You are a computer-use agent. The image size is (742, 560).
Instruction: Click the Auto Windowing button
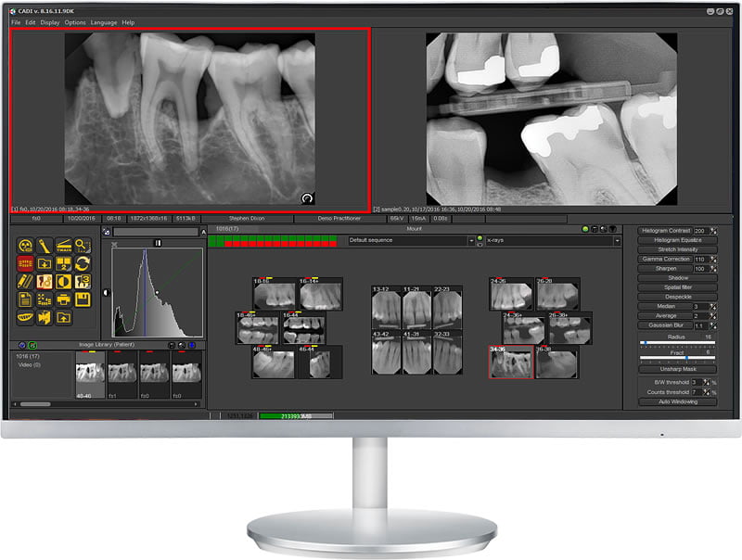coord(678,401)
